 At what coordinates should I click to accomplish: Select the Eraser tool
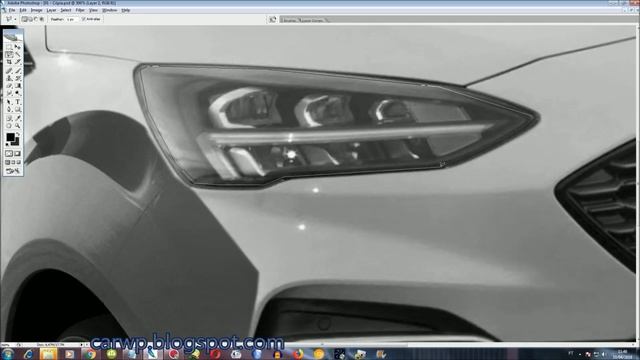[9, 86]
